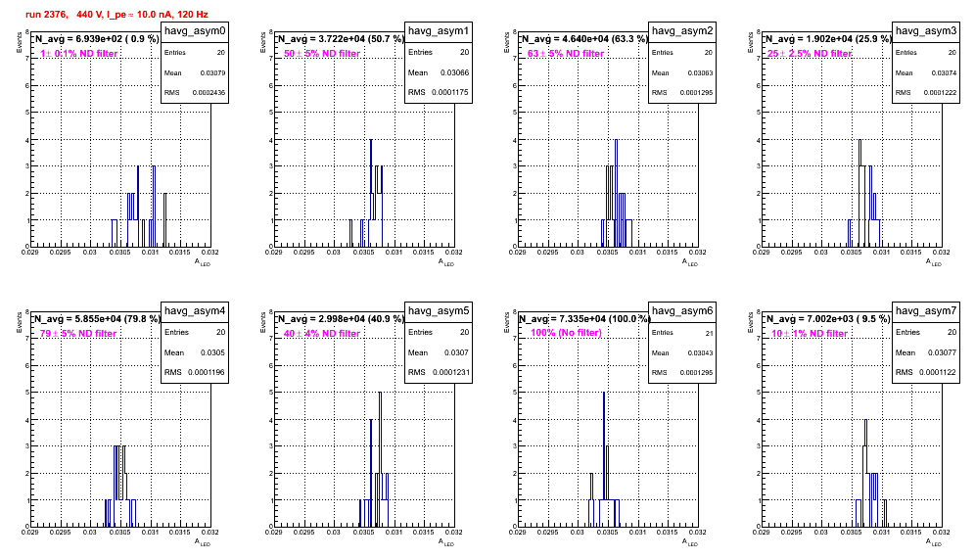Select the havg_asym6 stats box title

[x=682, y=311]
